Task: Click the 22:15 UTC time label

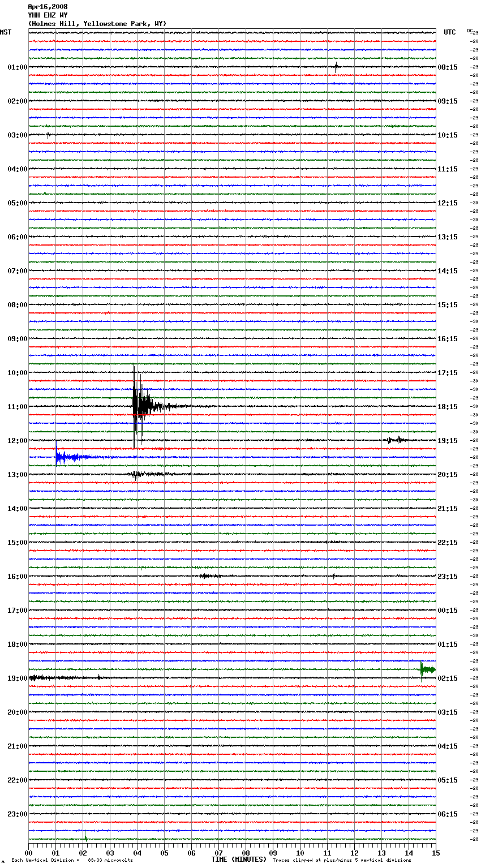Action: coord(448,543)
